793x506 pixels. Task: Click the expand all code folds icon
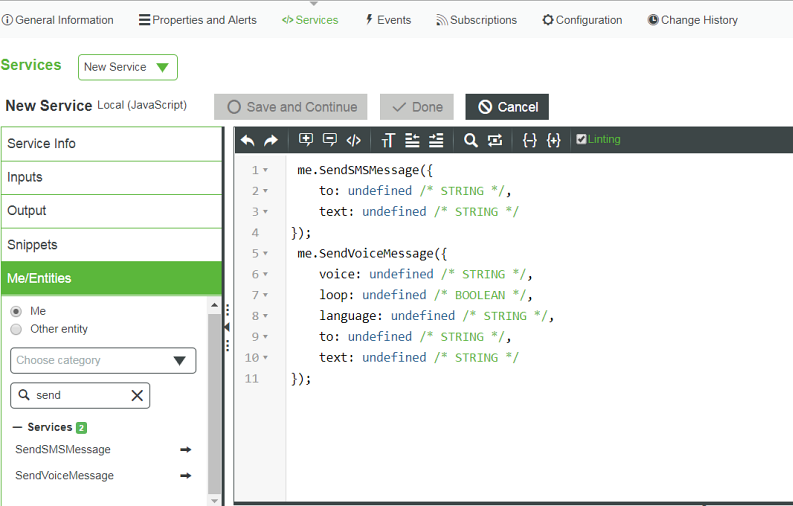click(x=554, y=140)
